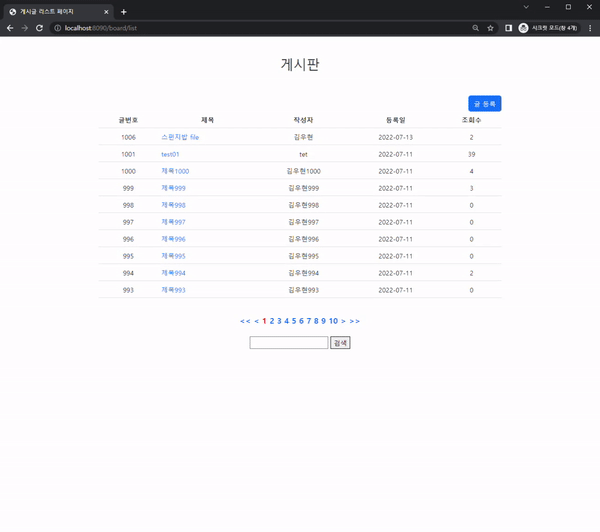
Task: Toggle the side panel icon
Action: click(509, 28)
